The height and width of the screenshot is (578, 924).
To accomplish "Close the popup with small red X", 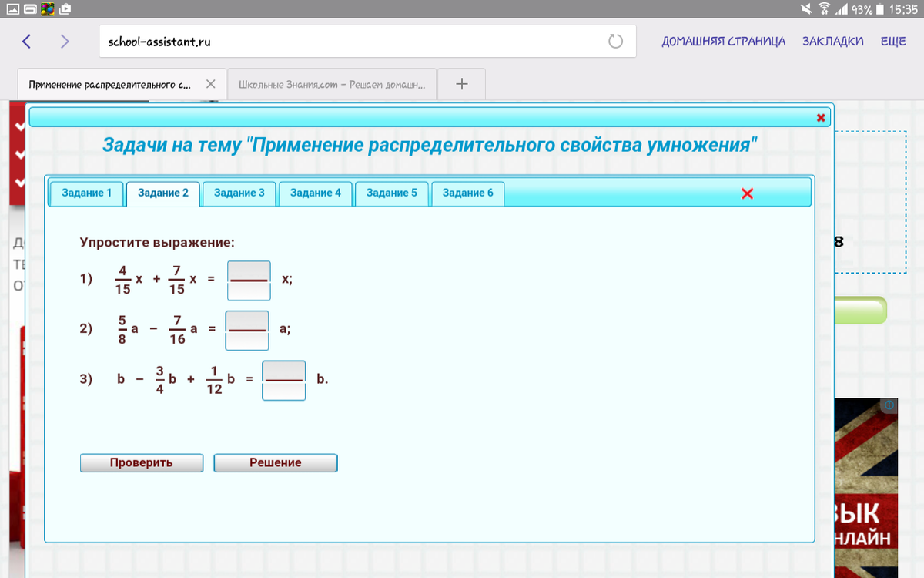I will coord(820,118).
